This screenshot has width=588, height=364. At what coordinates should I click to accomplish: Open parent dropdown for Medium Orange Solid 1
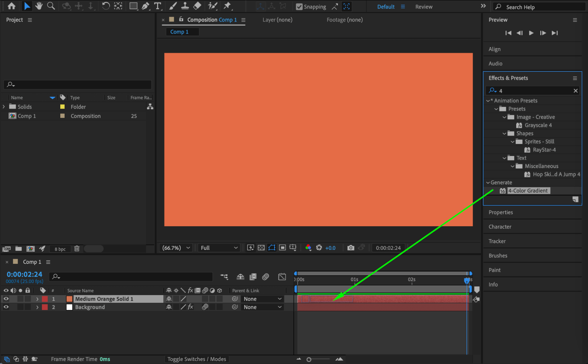[x=262, y=299]
